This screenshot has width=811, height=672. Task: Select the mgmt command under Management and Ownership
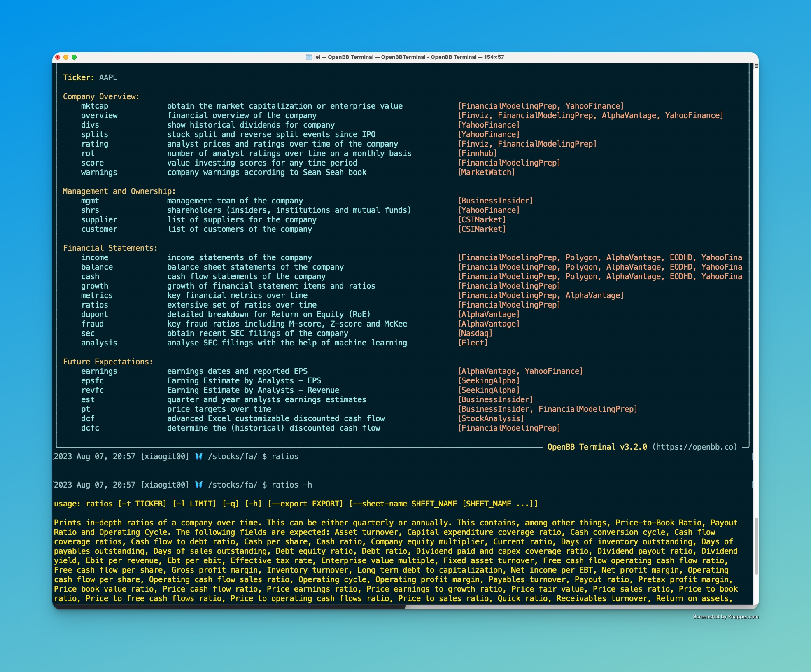[x=90, y=201]
